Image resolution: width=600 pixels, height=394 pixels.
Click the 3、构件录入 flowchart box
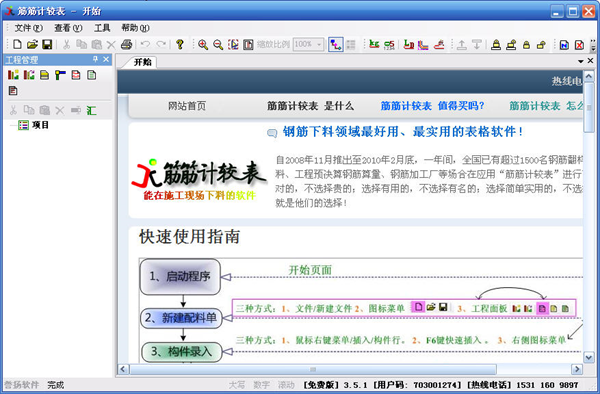pos(182,352)
